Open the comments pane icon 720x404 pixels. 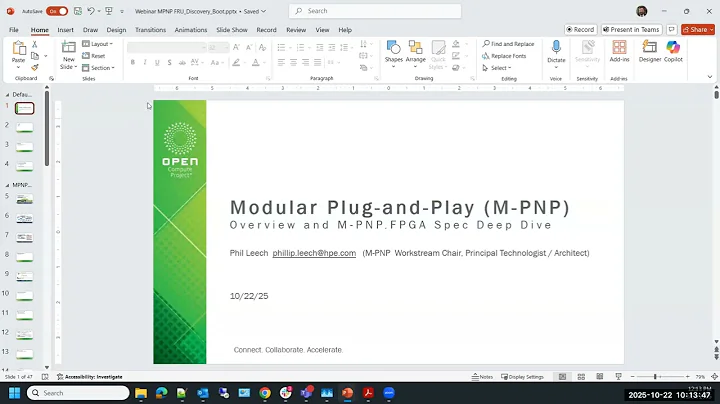point(672,29)
